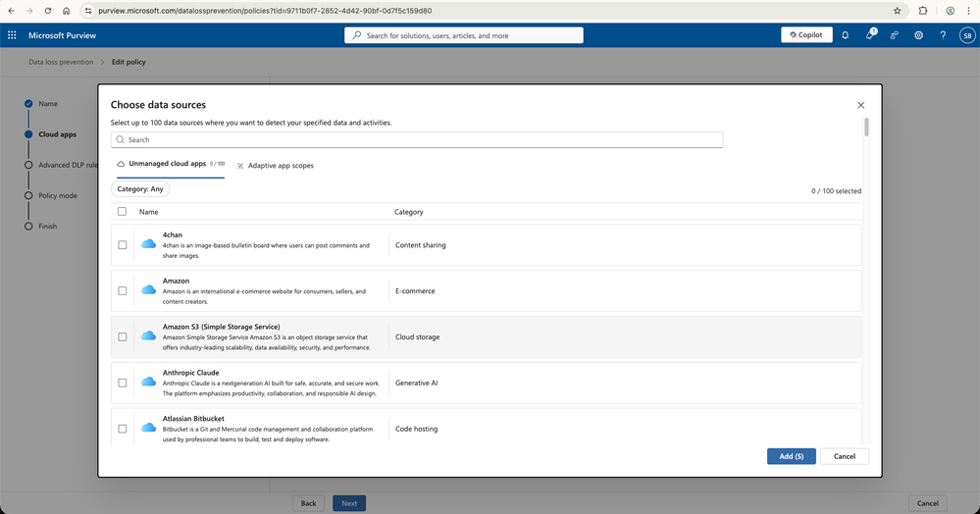The height and width of the screenshot is (514, 980).
Task: Click the Content sharing category cell
Action: click(x=421, y=245)
